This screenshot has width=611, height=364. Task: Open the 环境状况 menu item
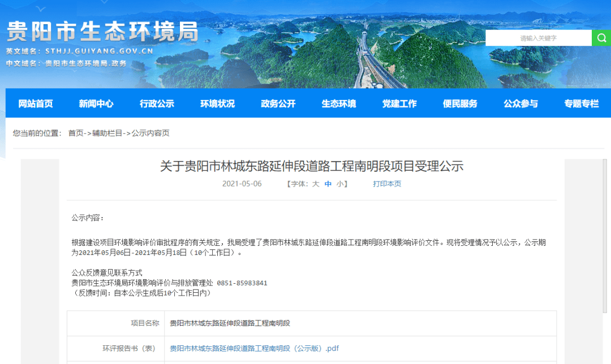coord(217,103)
